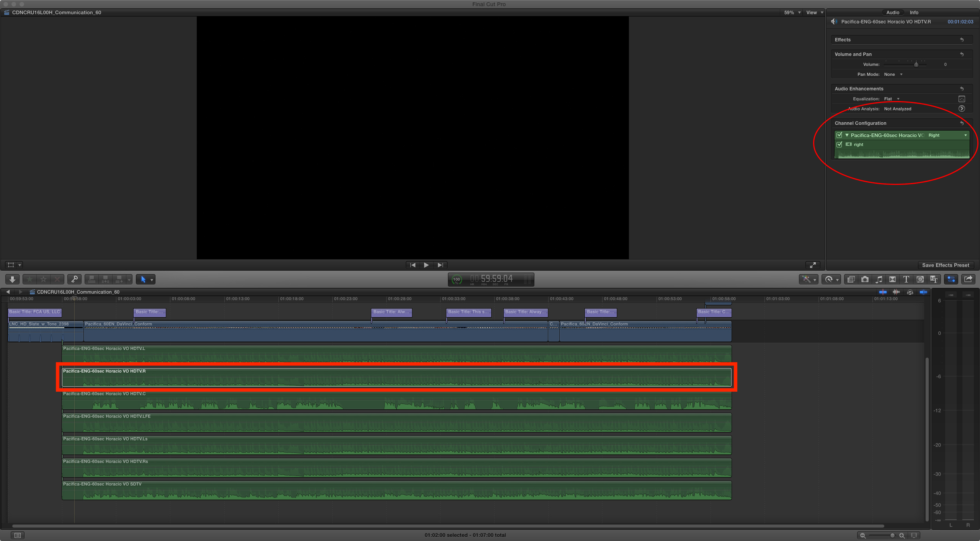Click full-screen playback arrows icon in viewer
This screenshot has width=980, height=541.
click(x=813, y=265)
